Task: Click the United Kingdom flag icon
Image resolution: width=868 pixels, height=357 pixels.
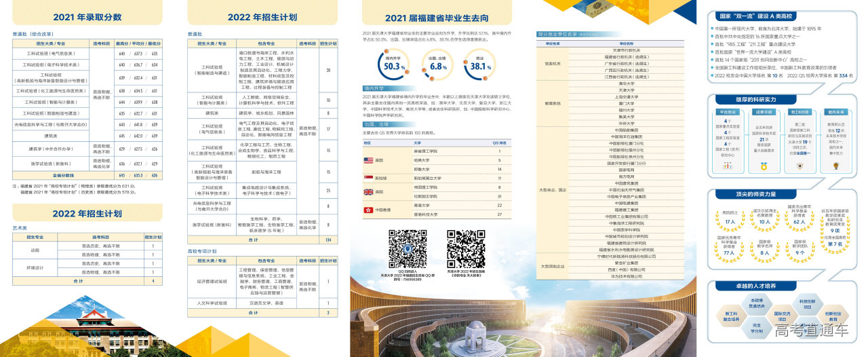Action: (369, 191)
